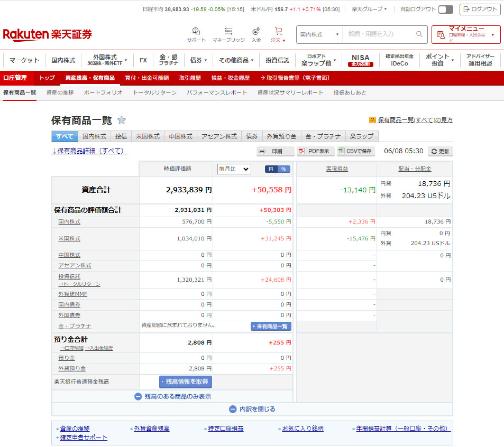Click the search magnifier icon
504x447 pixels.
[419, 34]
